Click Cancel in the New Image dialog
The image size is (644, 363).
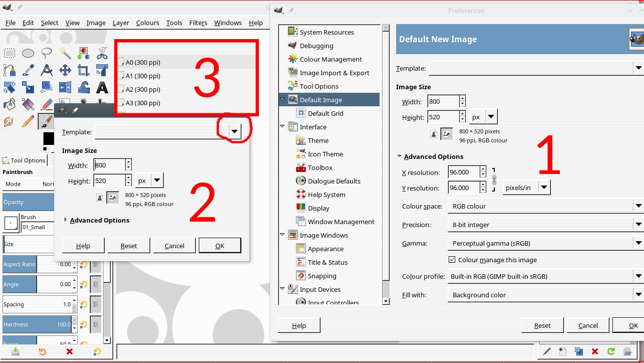(174, 246)
